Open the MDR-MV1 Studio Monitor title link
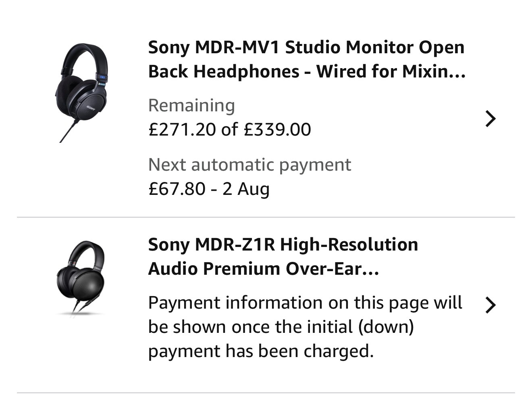Image resolution: width=532 pixels, height=397 pixels. 306,61
